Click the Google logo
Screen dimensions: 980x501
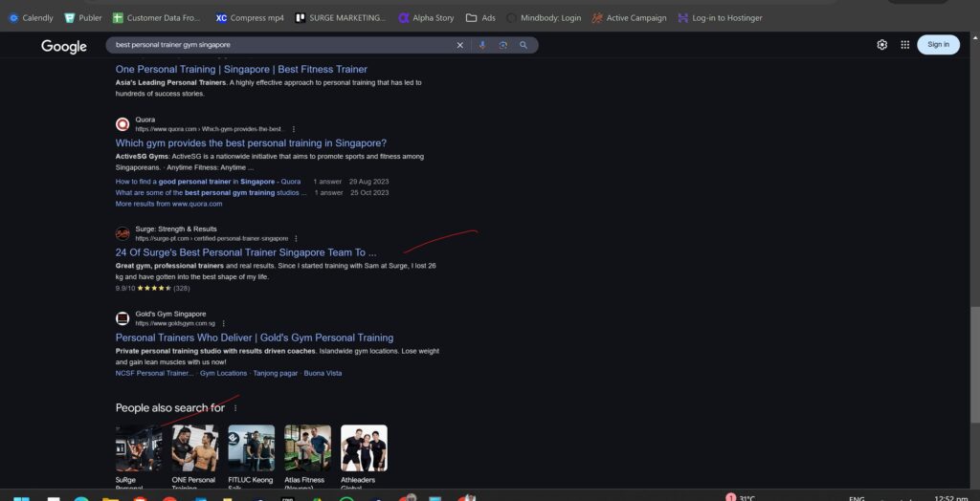(x=64, y=46)
